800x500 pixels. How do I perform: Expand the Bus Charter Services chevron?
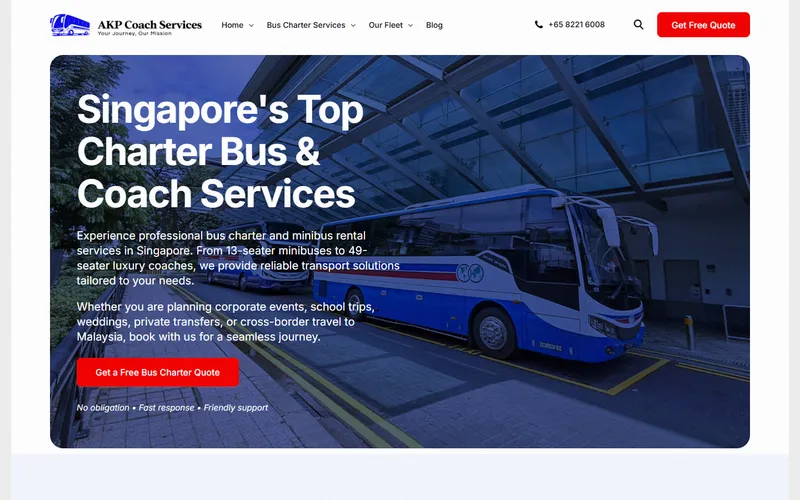click(353, 26)
